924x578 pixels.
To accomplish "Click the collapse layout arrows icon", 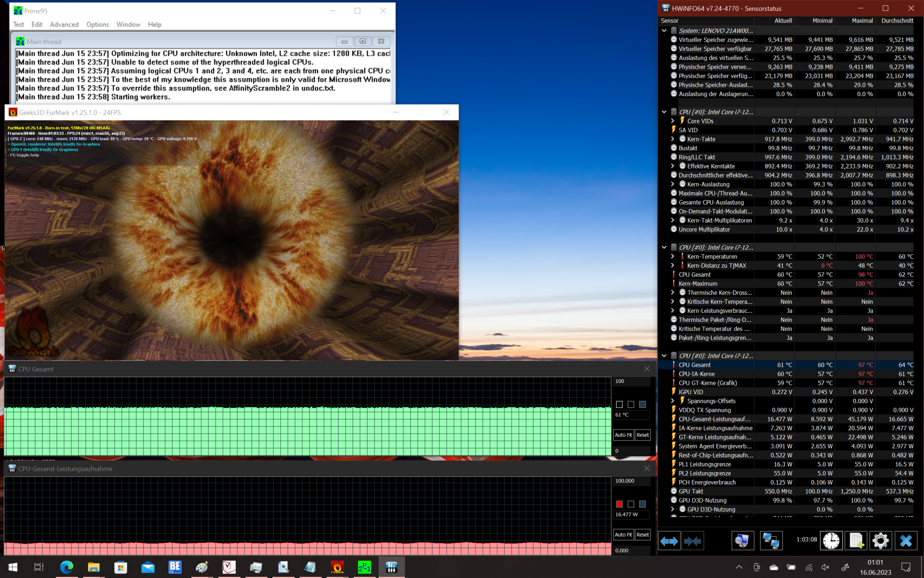I will click(693, 541).
